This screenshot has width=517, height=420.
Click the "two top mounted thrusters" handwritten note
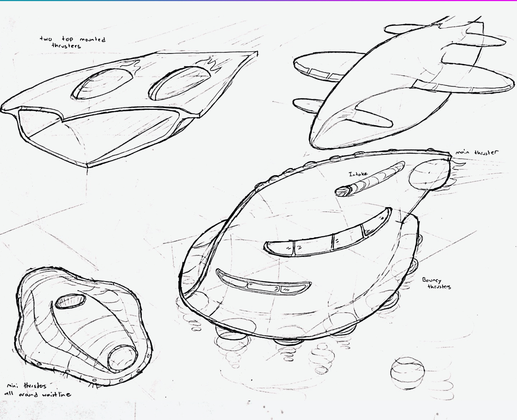pos(73,42)
